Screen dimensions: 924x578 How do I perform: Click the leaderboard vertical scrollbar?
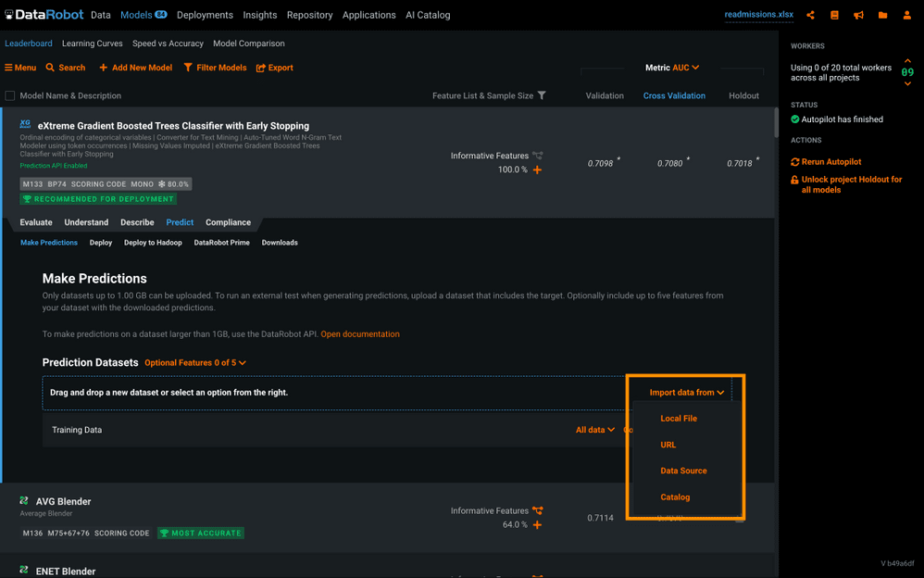(x=776, y=122)
